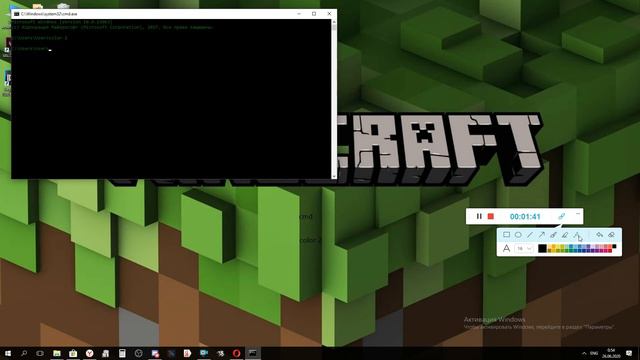Switch to the cmd taskbar button

[253, 353]
